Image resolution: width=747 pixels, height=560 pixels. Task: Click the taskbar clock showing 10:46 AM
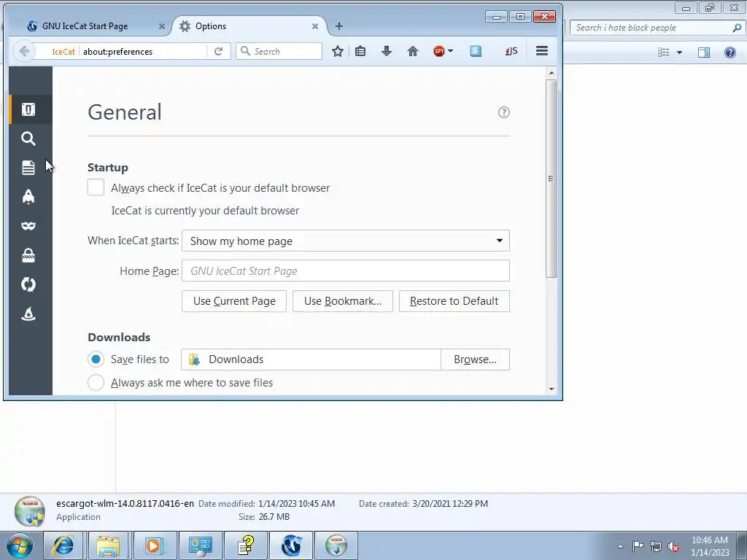(x=709, y=546)
